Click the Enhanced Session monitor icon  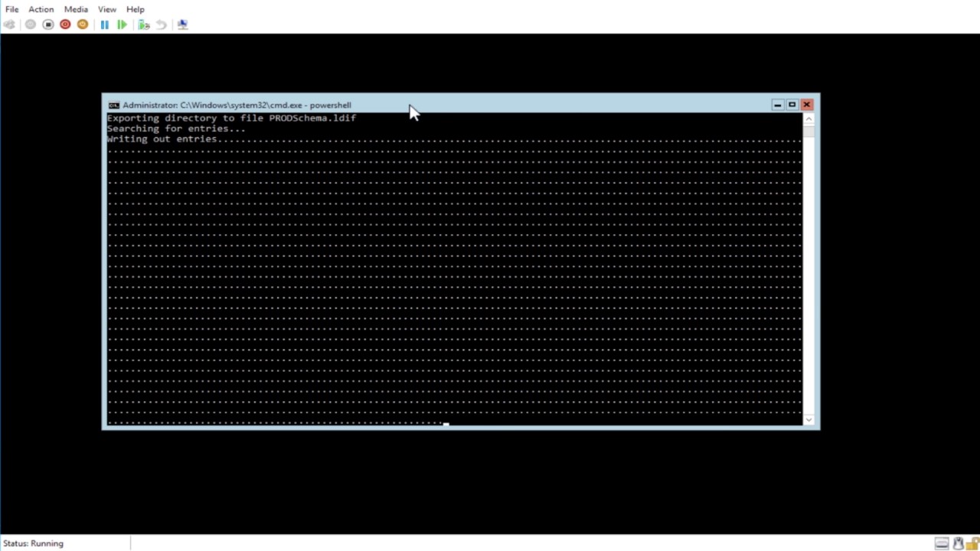(182, 24)
